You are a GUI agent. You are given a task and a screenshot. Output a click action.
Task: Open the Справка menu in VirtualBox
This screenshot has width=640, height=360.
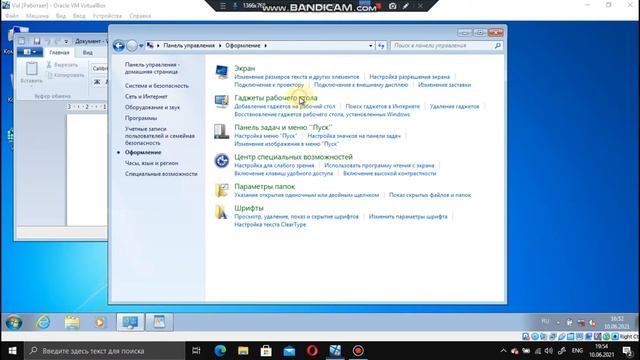140,16
